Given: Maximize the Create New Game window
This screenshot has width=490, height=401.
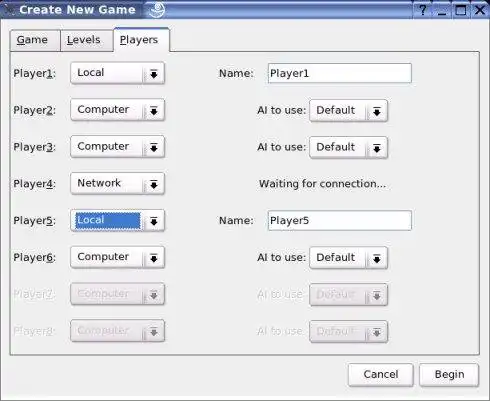Looking at the screenshot, I should 461,10.
